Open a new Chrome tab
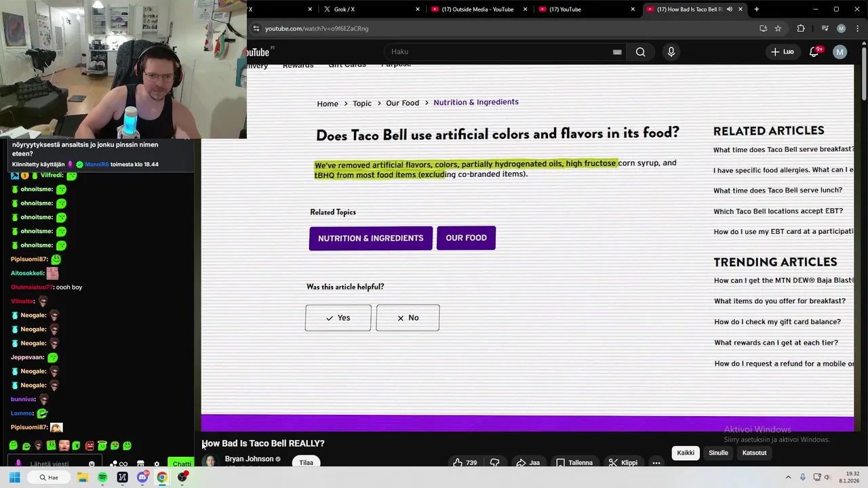The width and height of the screenshot is (868, 488). [x=757, y=9]
